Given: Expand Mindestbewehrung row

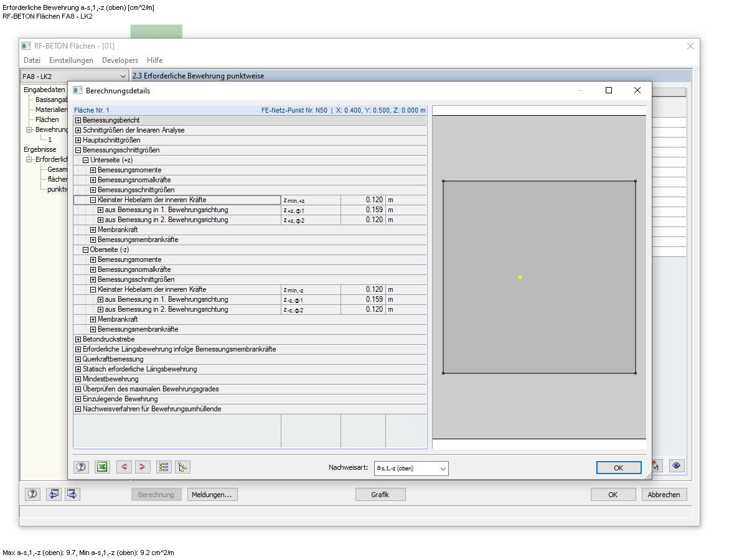Looking at the screenshot, I should coord(78,379).
